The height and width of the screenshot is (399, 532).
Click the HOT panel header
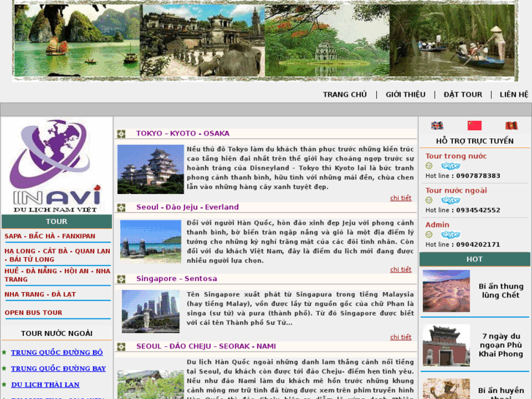click(475, 259)
